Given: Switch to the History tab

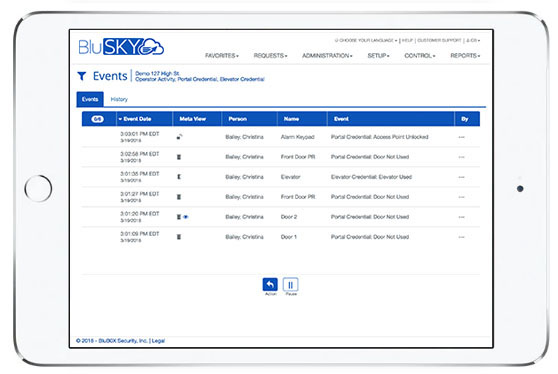Looking at the screenshot, I should coord(119,99).
